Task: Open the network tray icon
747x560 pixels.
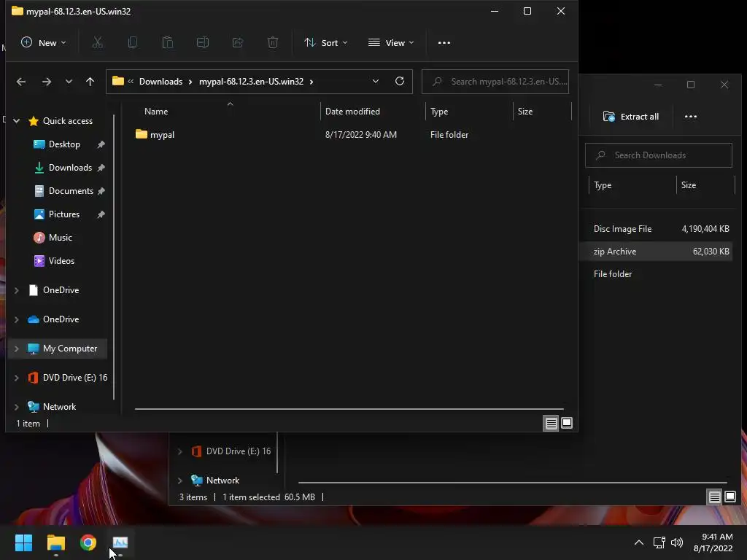Action: [x=659, y=542]
